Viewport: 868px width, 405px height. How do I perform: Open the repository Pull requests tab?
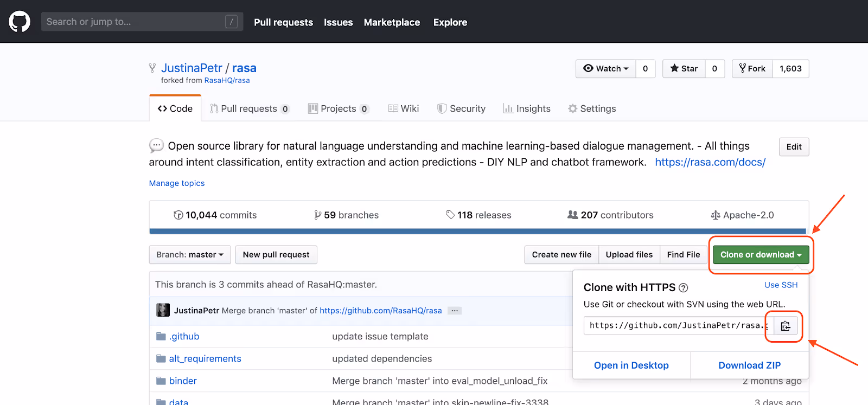[250, 108]
